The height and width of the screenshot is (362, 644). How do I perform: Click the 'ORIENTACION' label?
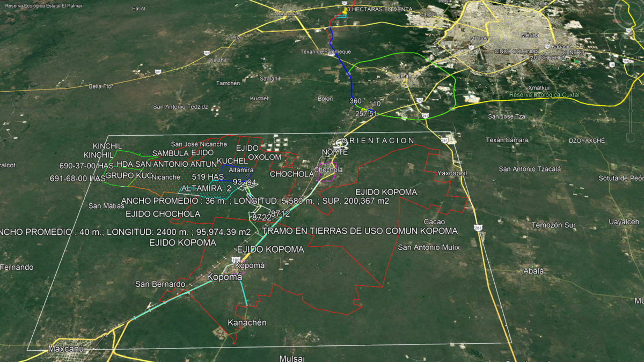(378, 141)
